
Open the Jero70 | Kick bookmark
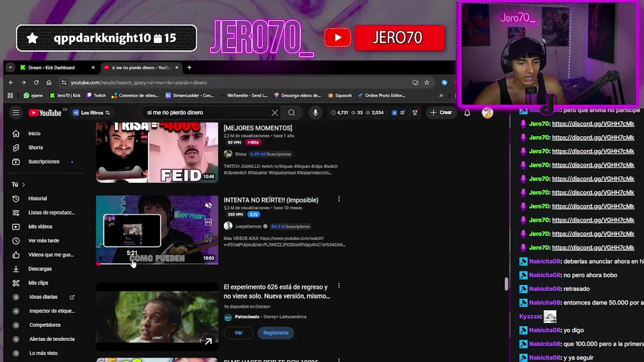pos(65,96)
